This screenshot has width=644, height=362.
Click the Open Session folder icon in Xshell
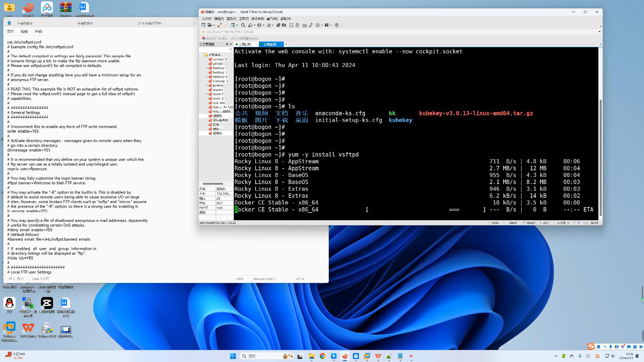(209, 25)
